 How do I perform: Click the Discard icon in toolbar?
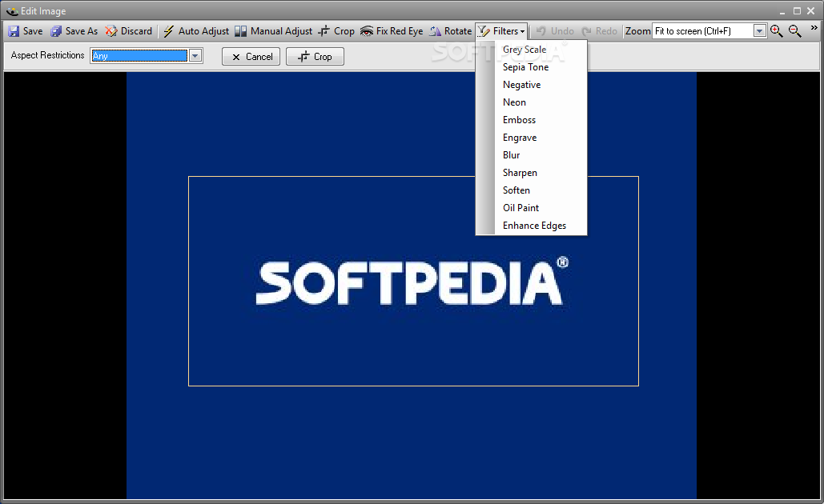(111, 31)
